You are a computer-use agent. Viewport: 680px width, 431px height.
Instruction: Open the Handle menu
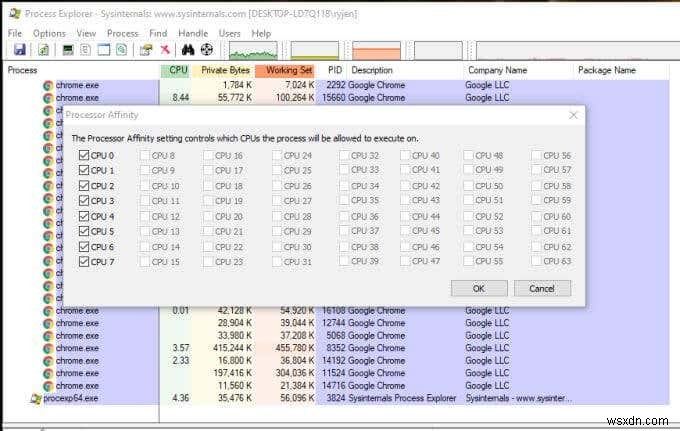[x=193, y=33]
